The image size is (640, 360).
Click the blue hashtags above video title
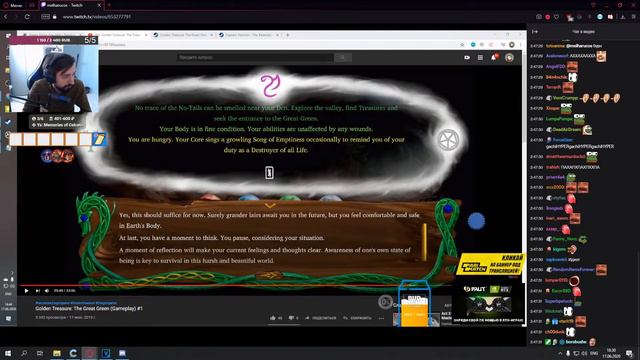coord(76,303)
